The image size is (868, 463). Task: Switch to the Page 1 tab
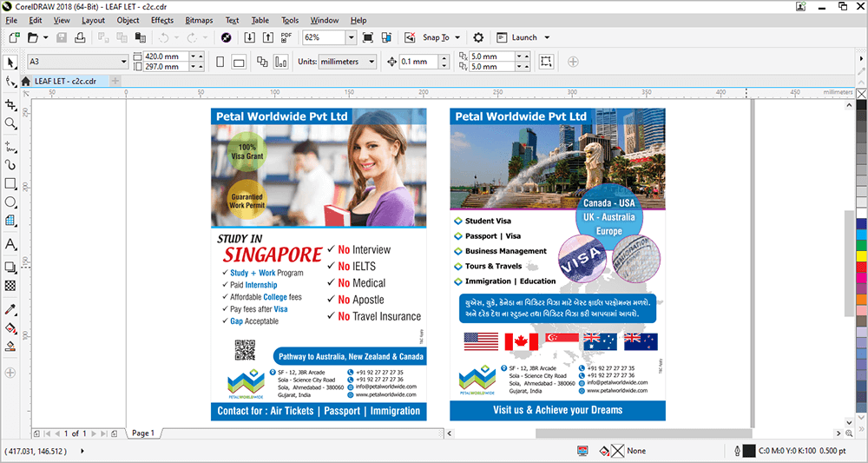tap(143, 433)
